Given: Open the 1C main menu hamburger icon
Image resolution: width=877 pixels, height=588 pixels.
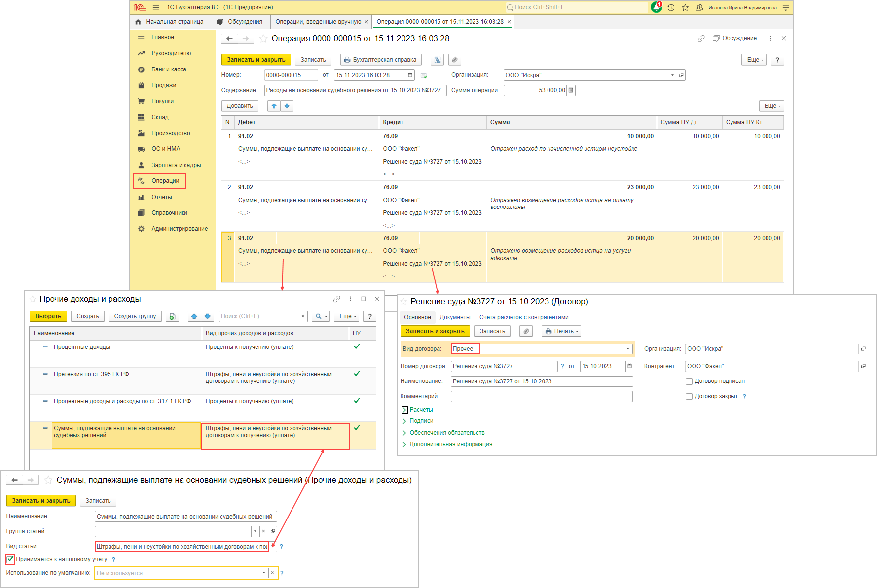Looking at the screenshot, I should 156,7.
